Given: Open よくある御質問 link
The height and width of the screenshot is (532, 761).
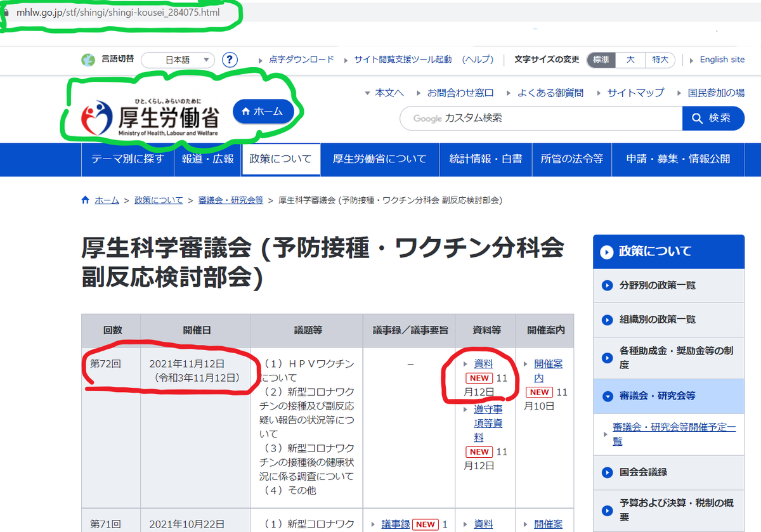Looking at the screenshot, I should pyautogui.click(x=550, y=93).
